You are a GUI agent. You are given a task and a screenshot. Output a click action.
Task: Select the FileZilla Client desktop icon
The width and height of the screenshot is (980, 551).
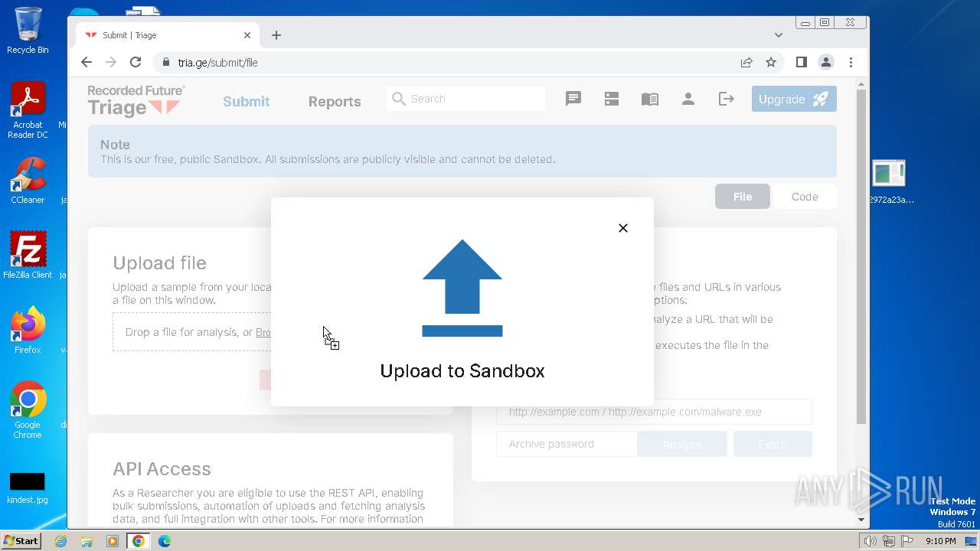pyautogui.click(x=28, y=255)
